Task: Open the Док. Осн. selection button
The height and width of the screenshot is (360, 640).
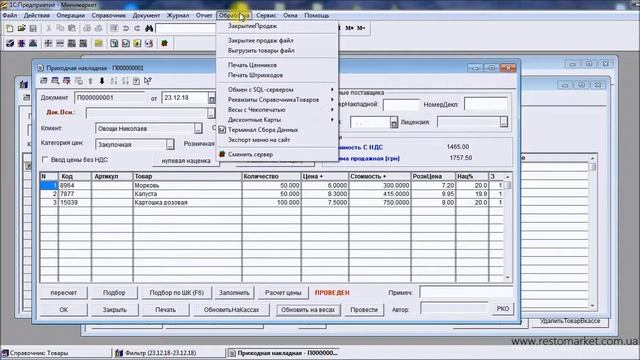Action: pyautogui.click(x=211, y=113)
